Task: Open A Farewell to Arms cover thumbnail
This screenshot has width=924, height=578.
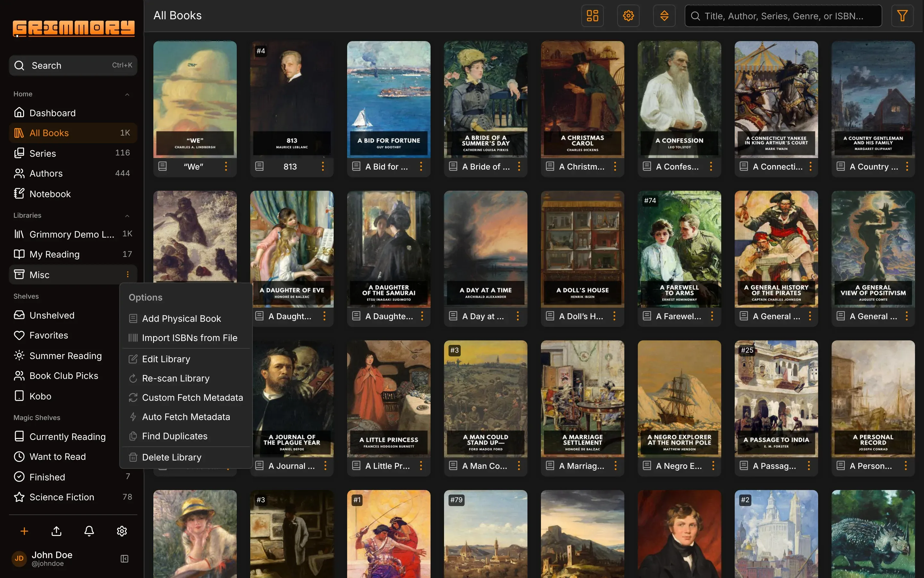Action: click(x=679, y=249)
